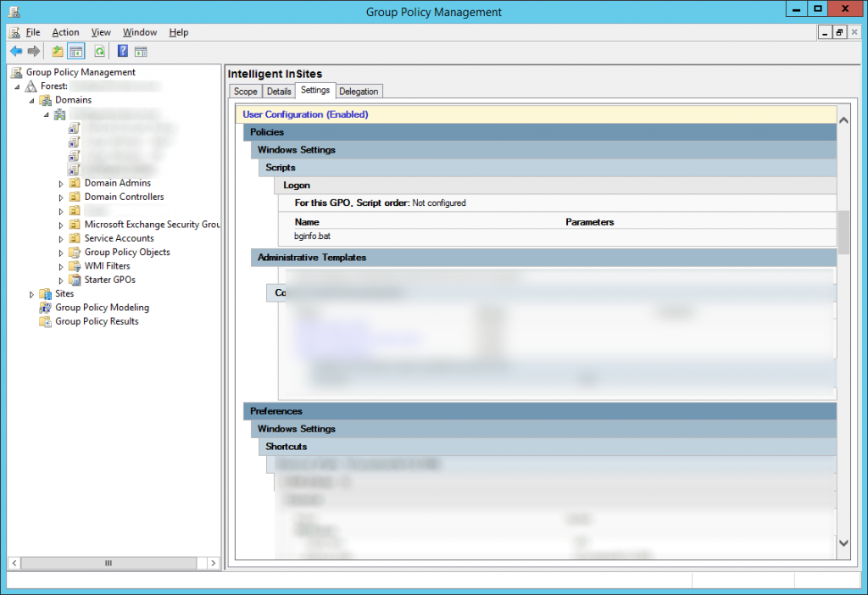The width and height of the screenshot is (868, 595).
Task: Open the Action menu
Action: coord(65,32)
